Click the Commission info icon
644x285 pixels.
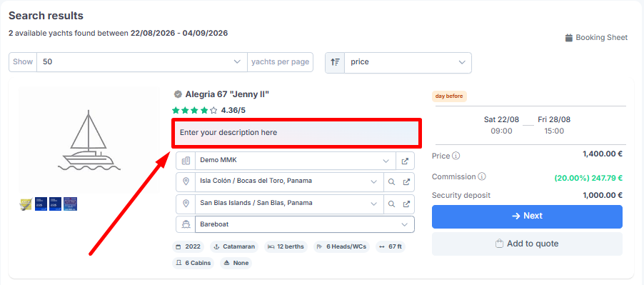pos(482,176)
